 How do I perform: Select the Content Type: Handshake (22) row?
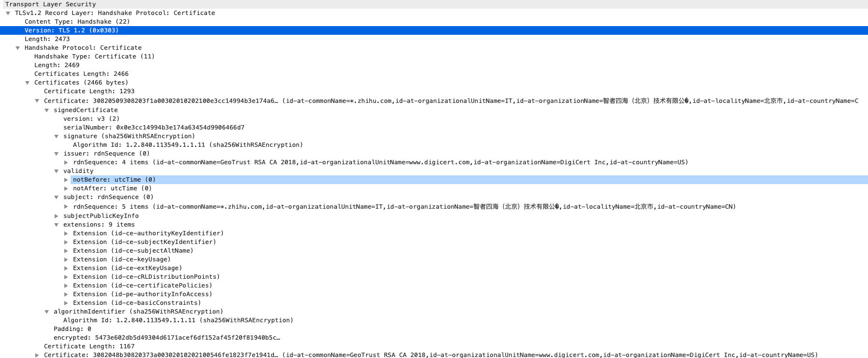tap(77, 22)
